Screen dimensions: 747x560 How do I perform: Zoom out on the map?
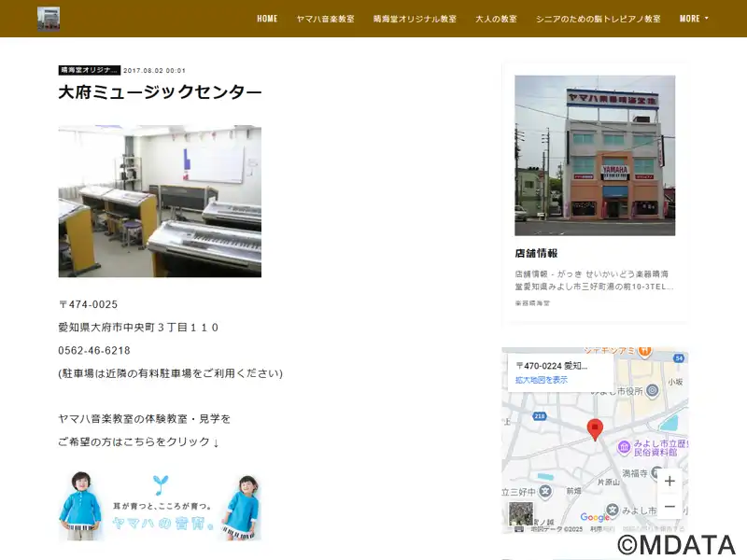coord(669,506)
